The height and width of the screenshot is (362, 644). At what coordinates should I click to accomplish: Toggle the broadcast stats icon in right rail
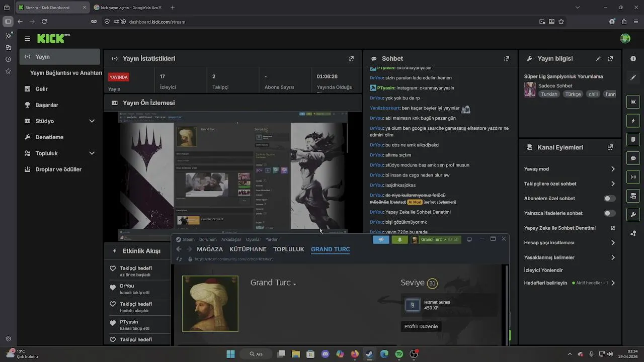(633, 176)
